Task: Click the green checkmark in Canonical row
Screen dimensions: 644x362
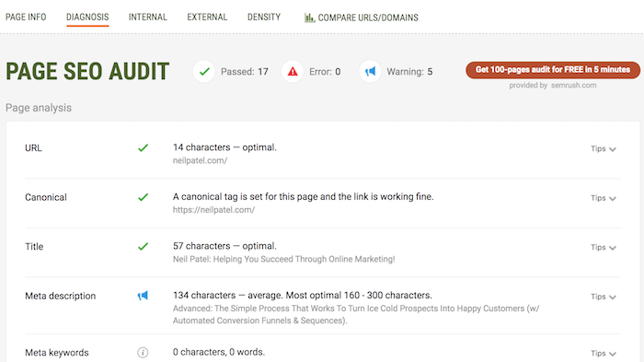Action: [x=143, y=197]
